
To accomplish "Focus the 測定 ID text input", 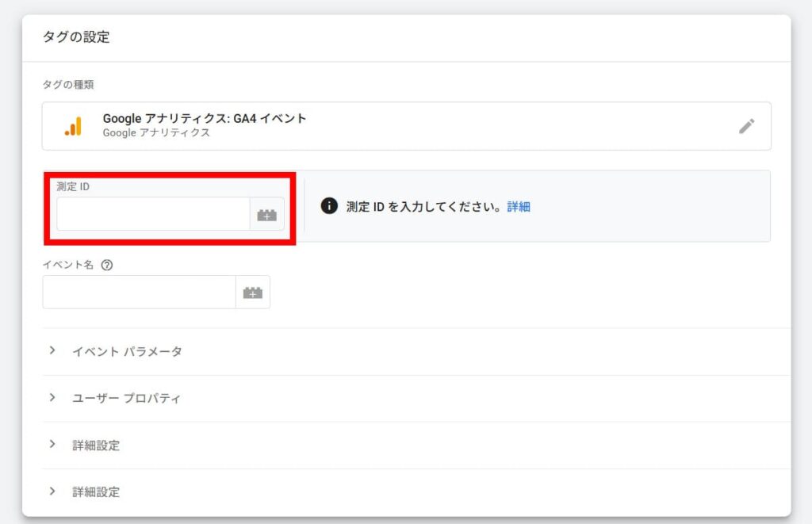I will [x=153, y=214].
